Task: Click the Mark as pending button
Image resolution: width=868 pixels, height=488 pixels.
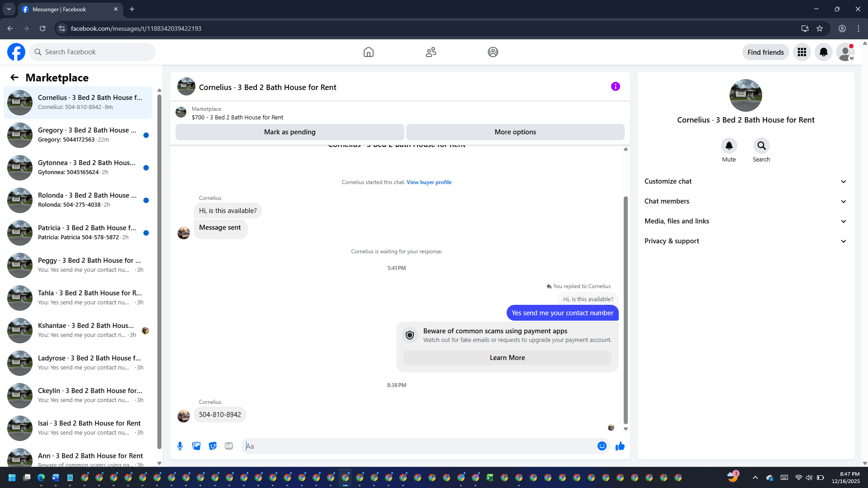Action: point(289,132)
